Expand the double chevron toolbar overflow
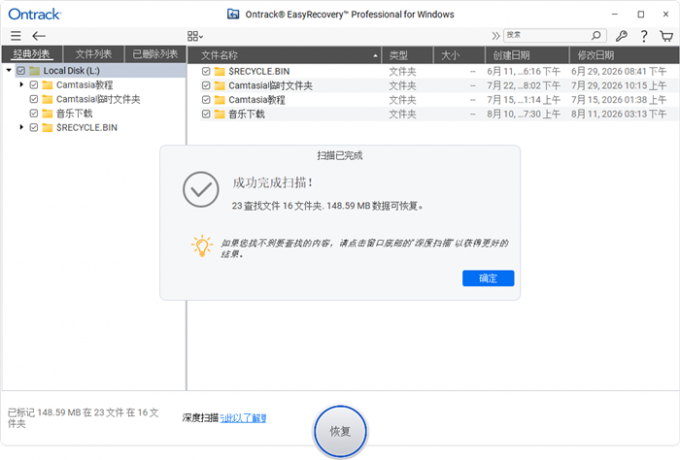 pos(496,36)
